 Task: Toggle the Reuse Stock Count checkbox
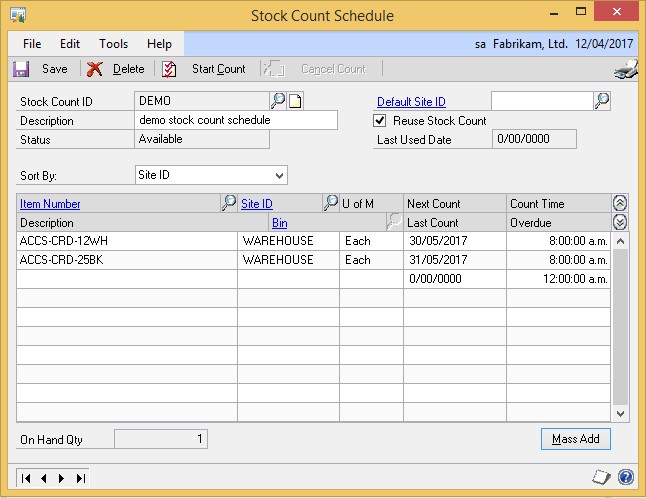pyautogui.click(x=379, y=121)
